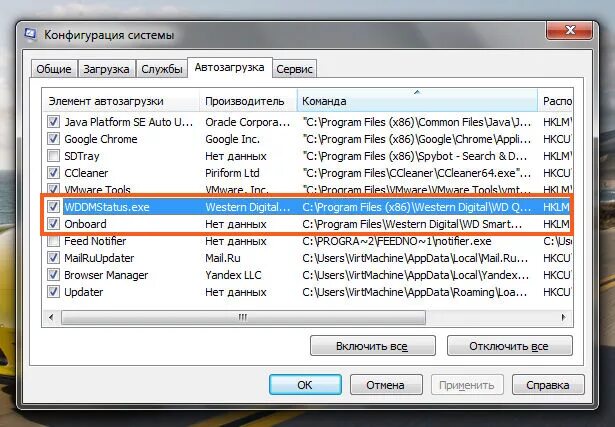Screen dimensions: 615x427
Task: Click the Отключить все button
Action: click(x=509, y=346)
